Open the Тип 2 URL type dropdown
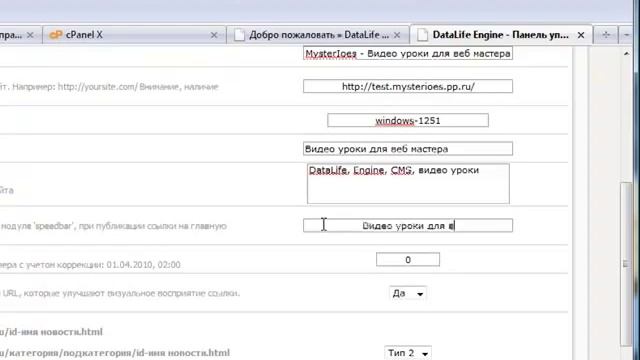The width and height of the screenshot is (640, 360). [408, 353]
